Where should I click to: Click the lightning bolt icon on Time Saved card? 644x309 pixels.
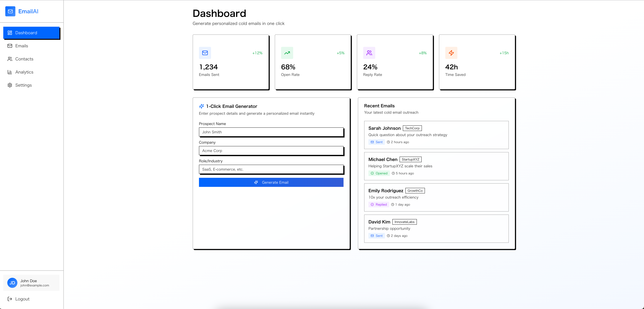point(451,53)
